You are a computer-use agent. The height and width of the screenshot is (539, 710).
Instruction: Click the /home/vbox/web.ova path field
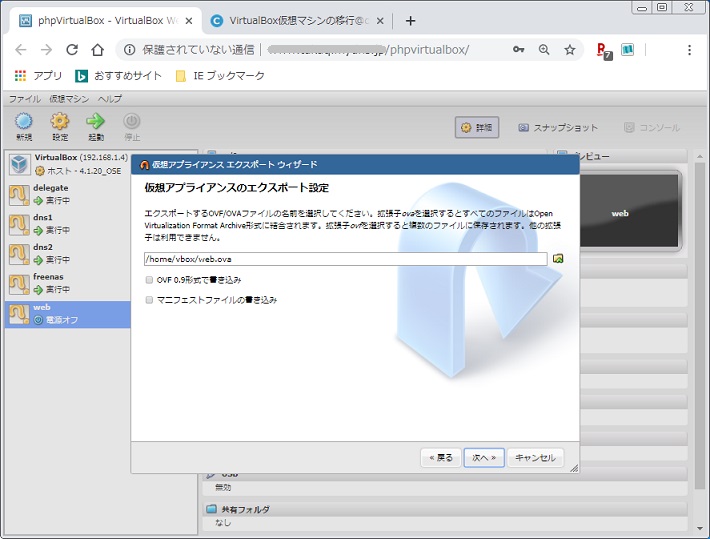click(x=346, y=259)
